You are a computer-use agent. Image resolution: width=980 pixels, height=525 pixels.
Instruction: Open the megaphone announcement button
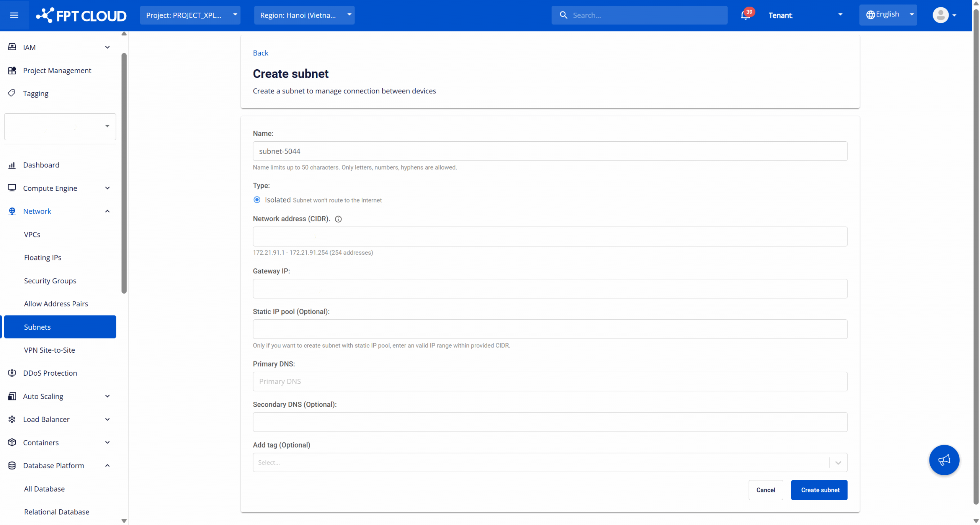pyautogui.click(x=944, y=460)
